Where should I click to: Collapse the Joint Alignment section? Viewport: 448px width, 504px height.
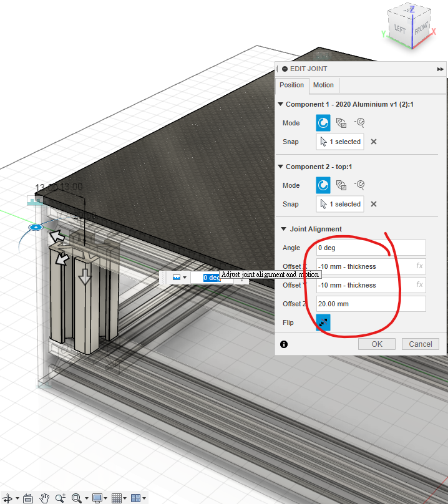pyautogui.click(x=284, y=229)
